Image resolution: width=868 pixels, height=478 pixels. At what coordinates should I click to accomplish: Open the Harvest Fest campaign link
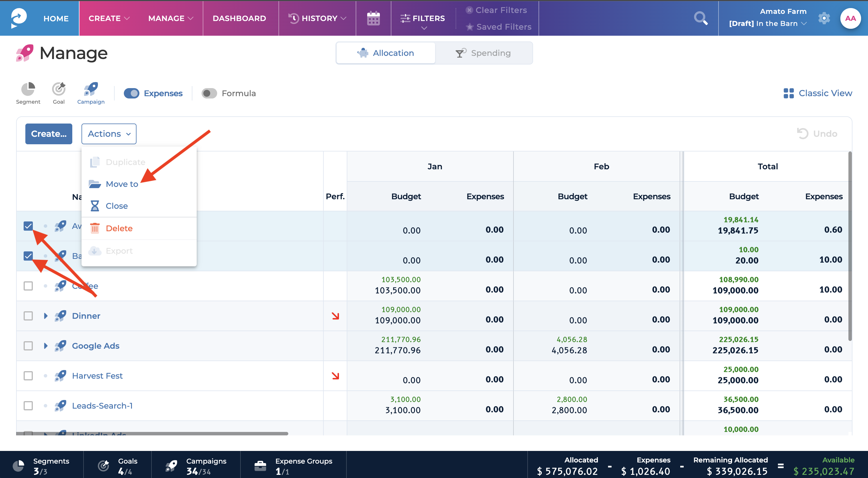[97, 376]
